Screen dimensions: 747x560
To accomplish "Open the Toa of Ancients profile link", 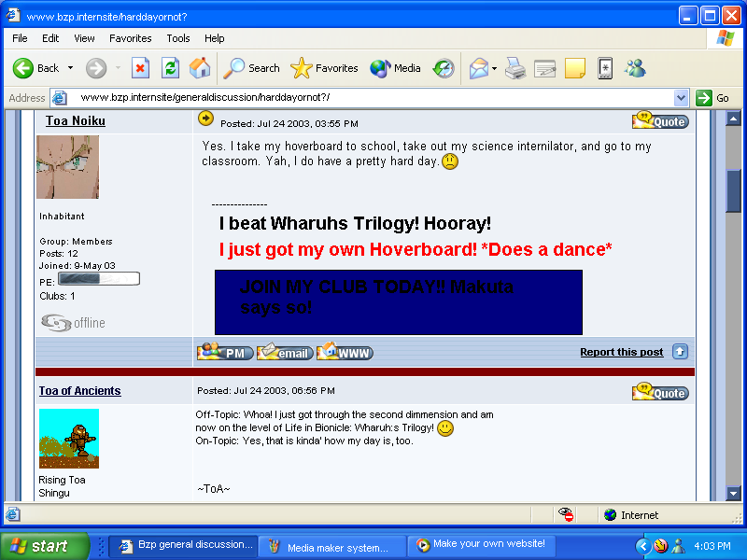I will pos(79,391).
